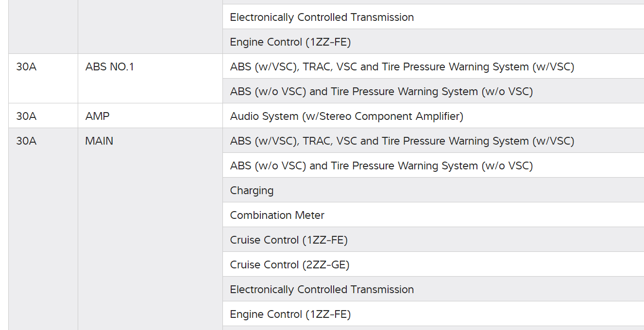Select the Combination Meter row
Viewport: 644px width, 330px height.
tap(277, 215)
